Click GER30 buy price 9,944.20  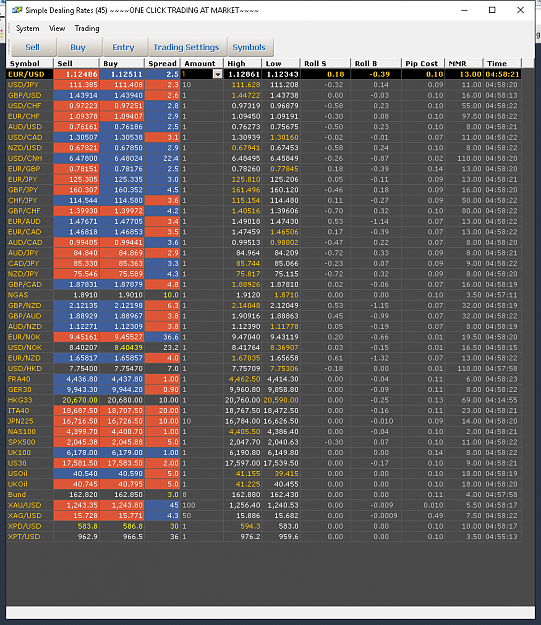tap(122, 389)
